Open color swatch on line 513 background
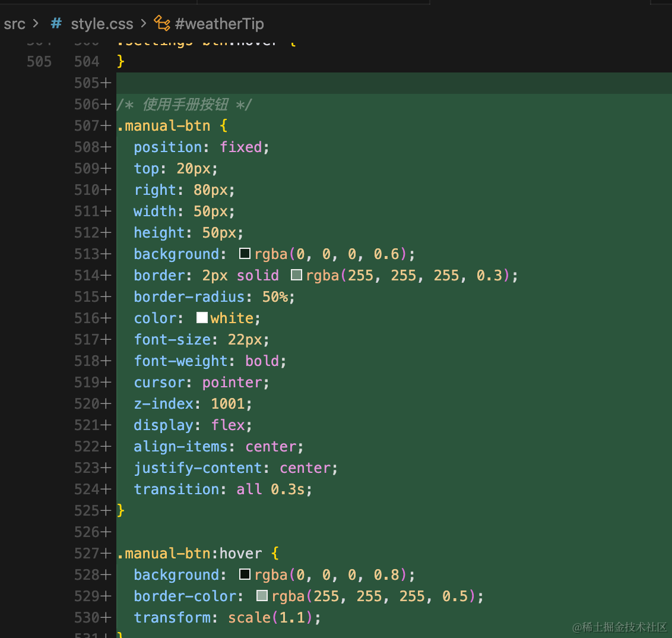 coord(245,254)
